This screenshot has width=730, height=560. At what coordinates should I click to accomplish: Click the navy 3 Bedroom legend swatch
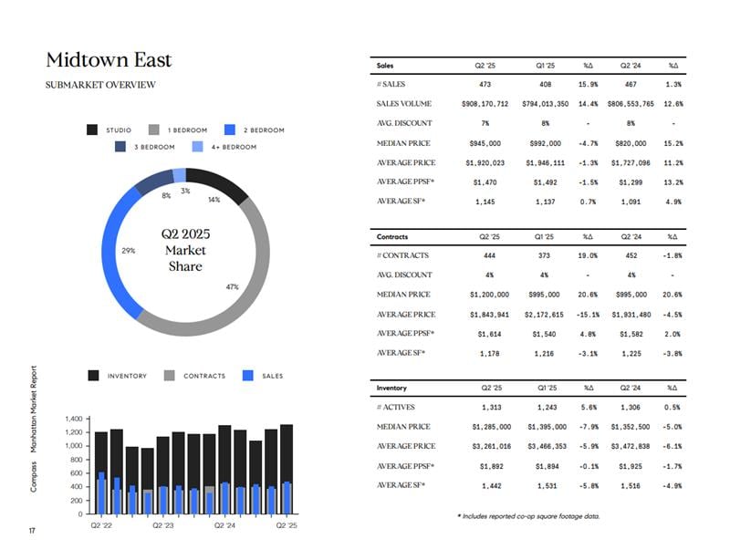[120, 147]
